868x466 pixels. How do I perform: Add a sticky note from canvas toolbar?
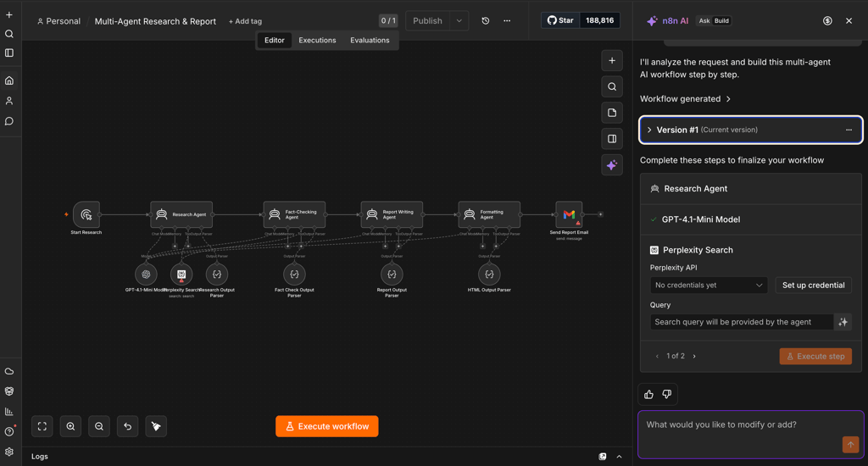point(612,113)
